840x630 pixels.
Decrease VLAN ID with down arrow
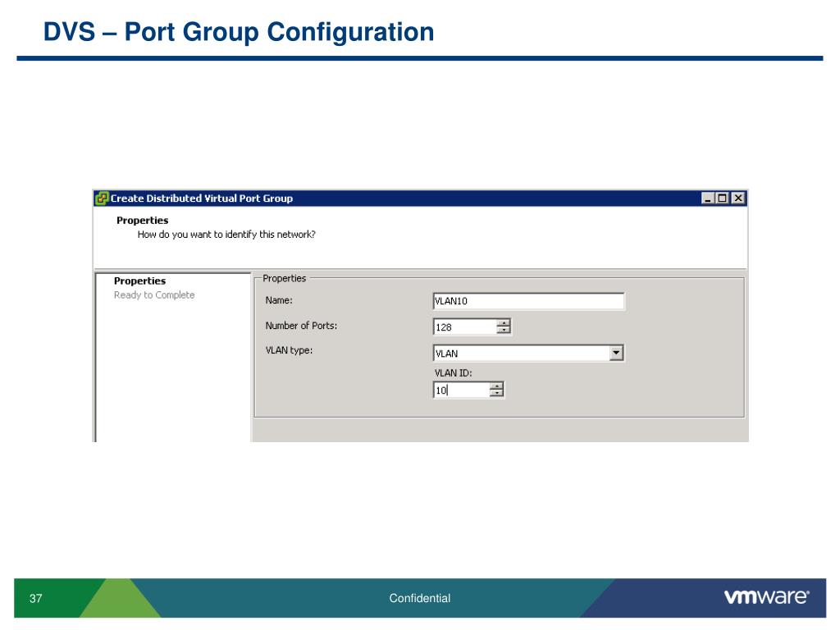[x=496, y=394]
